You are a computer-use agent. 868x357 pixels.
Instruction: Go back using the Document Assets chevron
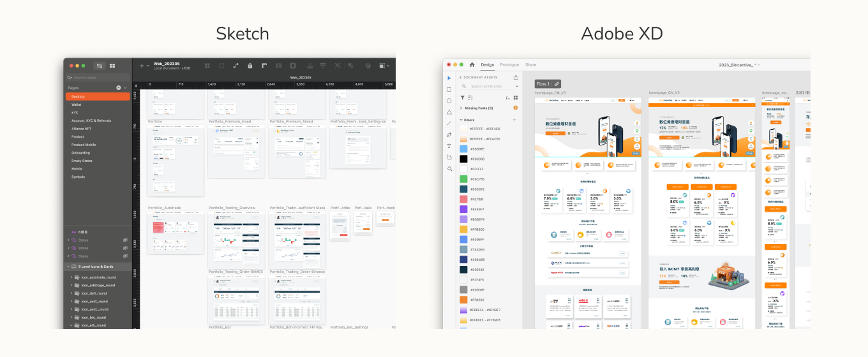461,77
